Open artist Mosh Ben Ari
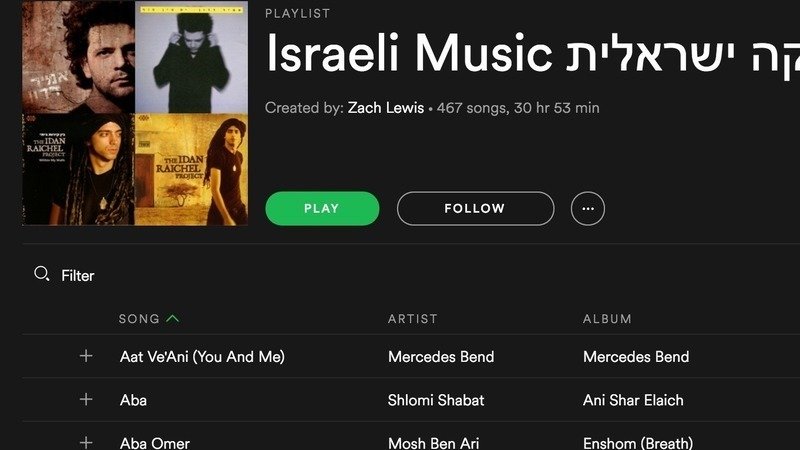800x450 pixels. 433,443
